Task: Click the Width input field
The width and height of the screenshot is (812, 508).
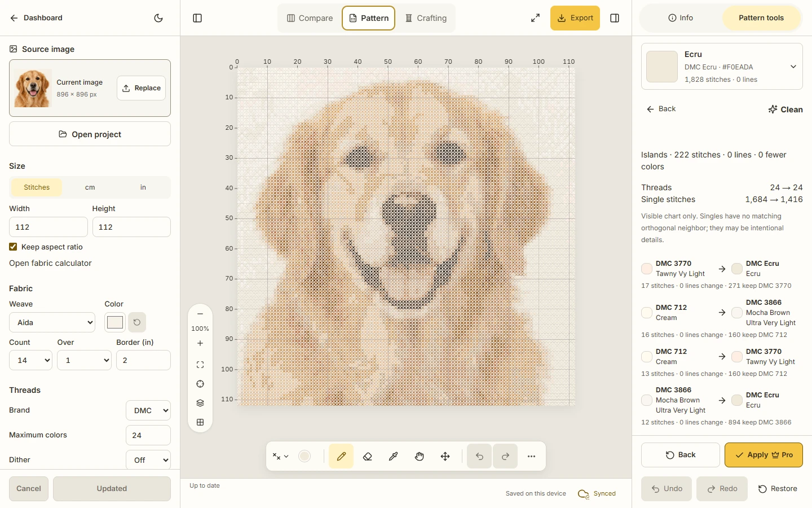Action: tap(48, 227)
